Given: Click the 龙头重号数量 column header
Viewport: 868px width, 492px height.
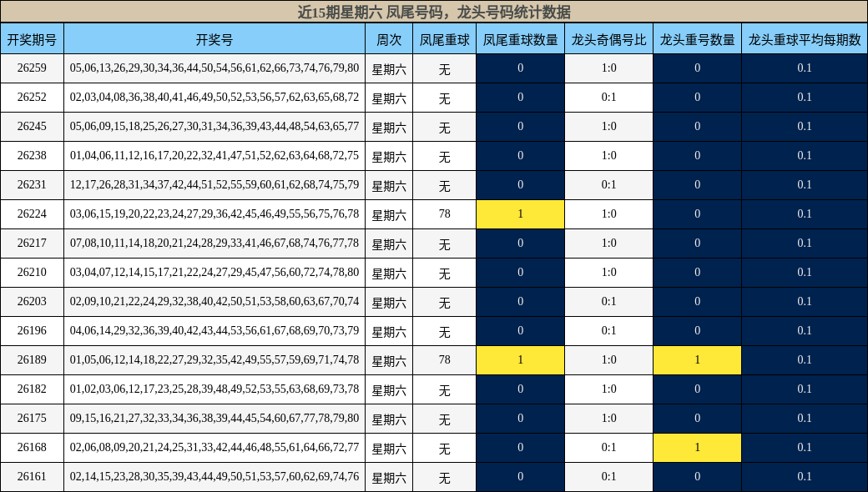Looking at the screenshot, I should click(698, 39).
